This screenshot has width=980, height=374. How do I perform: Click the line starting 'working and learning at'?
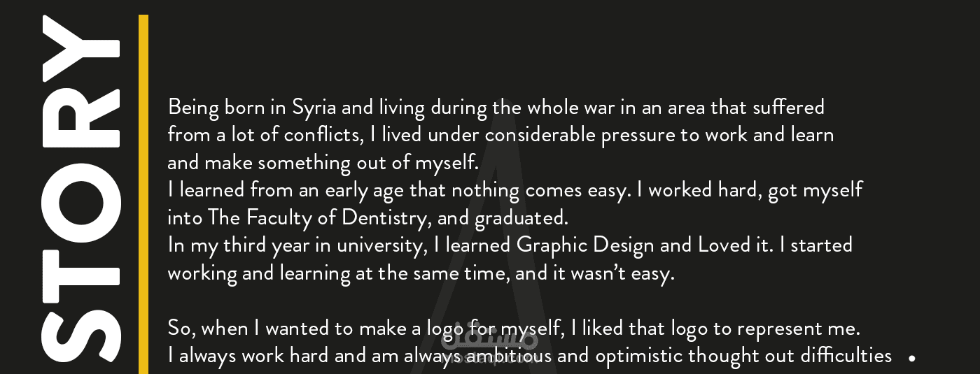click(421, 273)
